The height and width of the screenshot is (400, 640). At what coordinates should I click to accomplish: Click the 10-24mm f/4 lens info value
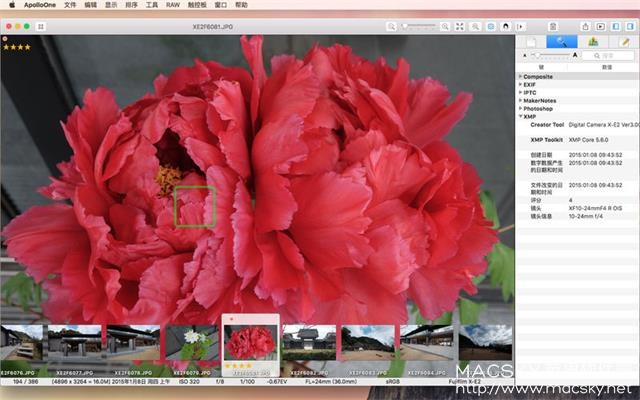tap(586, 216)
